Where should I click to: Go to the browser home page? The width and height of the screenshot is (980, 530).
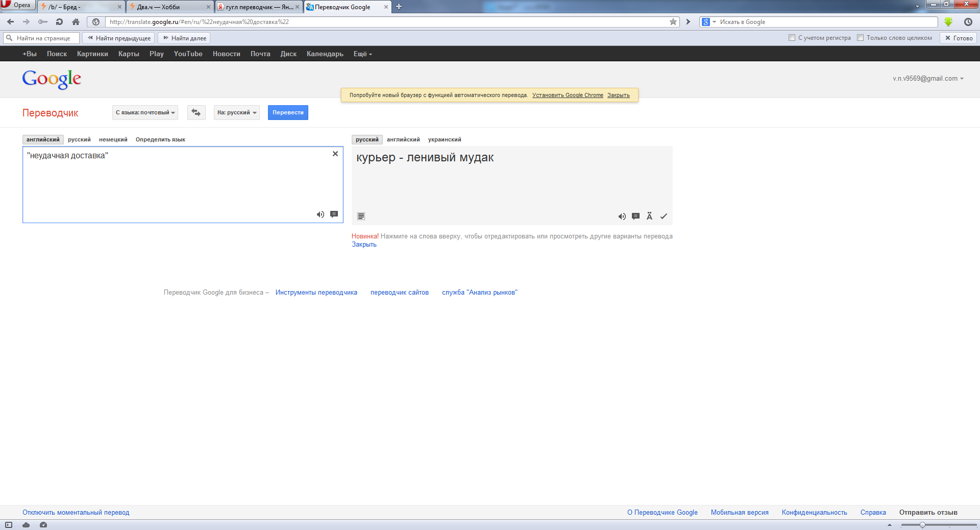pyautogui.click(x=76, y=22)
